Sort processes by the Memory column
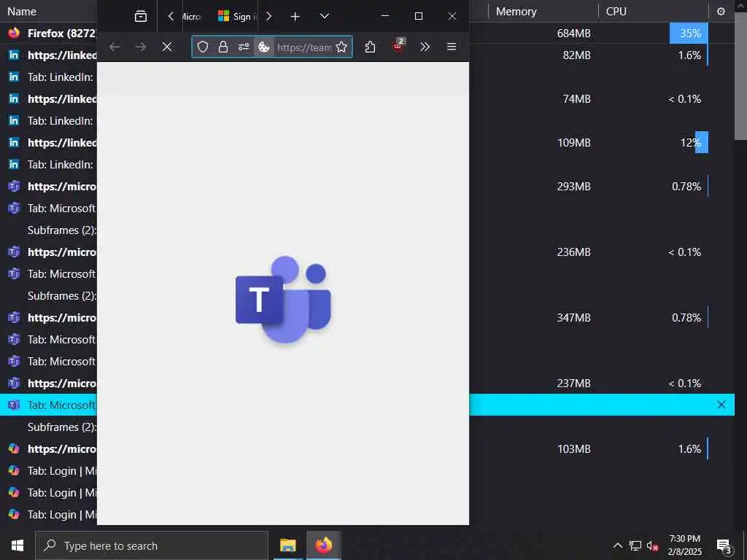Image resolution: width=747 pixels, height=560 pixels. tap(516, 12)
